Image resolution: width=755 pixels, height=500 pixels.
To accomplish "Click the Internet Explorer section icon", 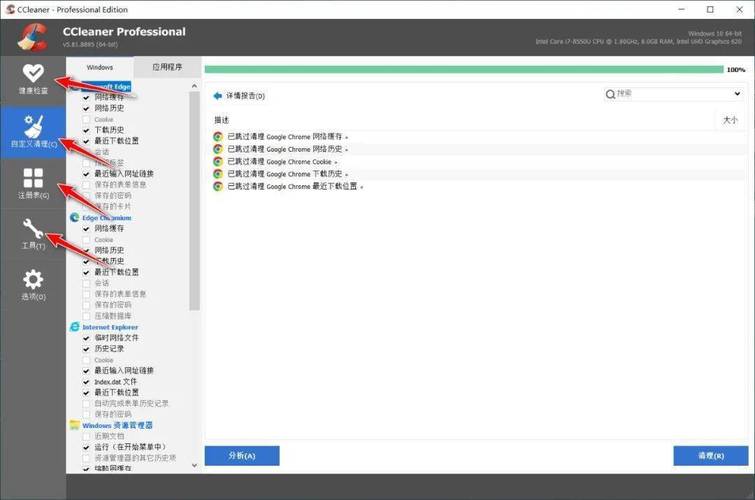I will click(x=74, y=327).
